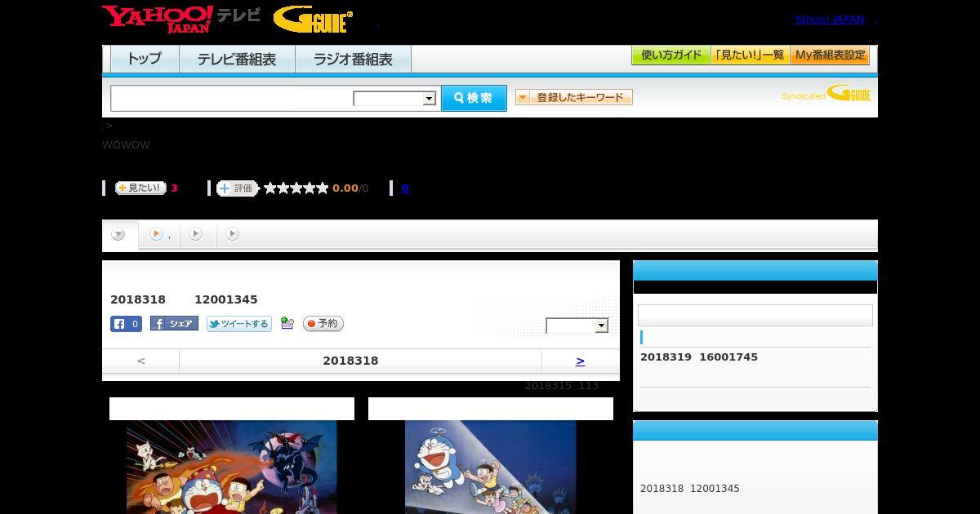The height and width of the screenshot is (514, 980).
Task: Click the Facebook like counter button
Action: (127, 324)
